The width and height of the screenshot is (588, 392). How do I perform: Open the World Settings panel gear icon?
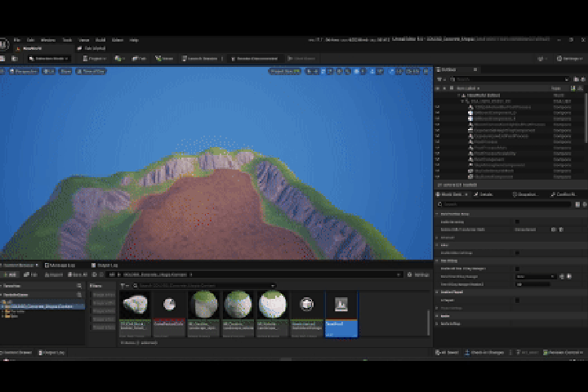584,204
